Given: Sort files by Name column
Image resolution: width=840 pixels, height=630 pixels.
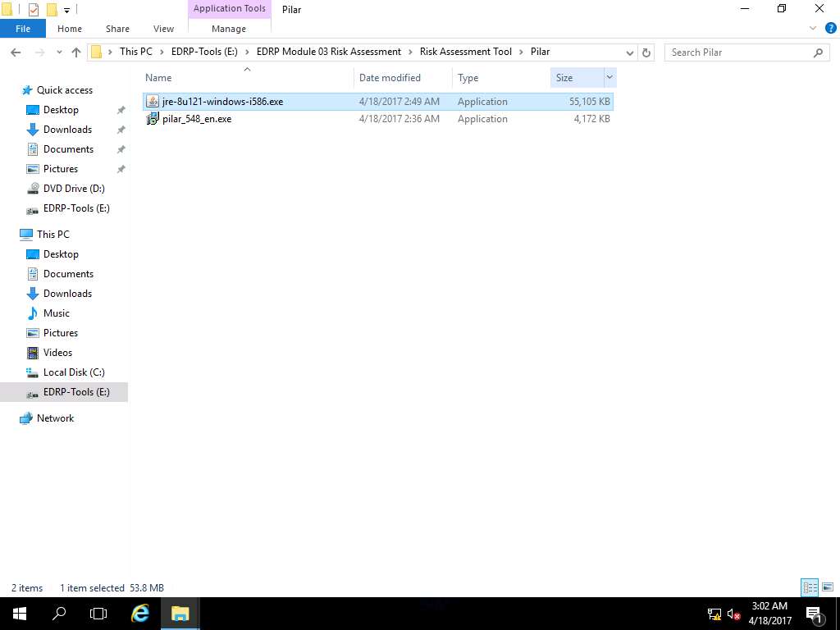Looking at the screenshot, I should [x=158, y=78].
